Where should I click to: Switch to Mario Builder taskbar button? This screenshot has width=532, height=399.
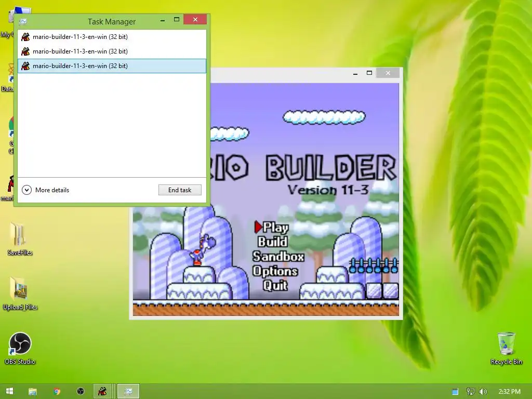point(102,392)
